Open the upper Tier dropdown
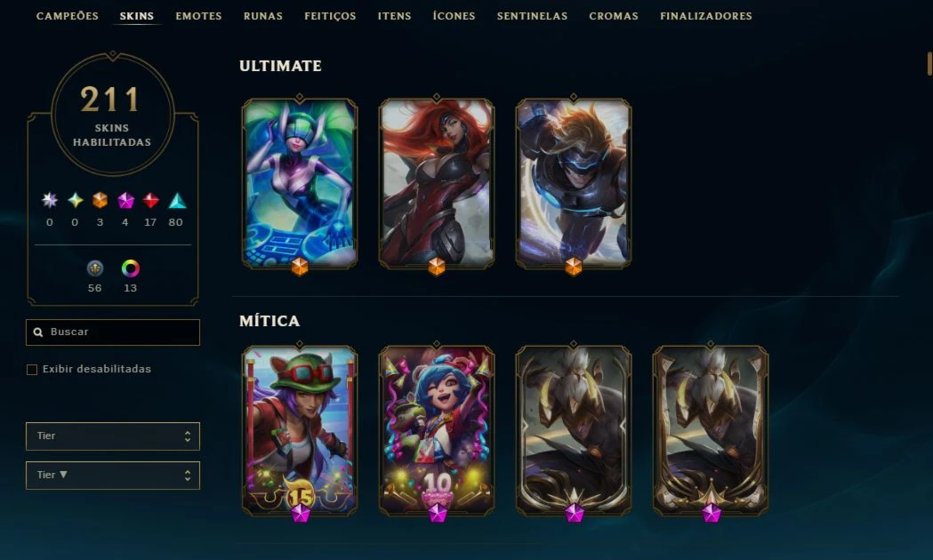 113,436
